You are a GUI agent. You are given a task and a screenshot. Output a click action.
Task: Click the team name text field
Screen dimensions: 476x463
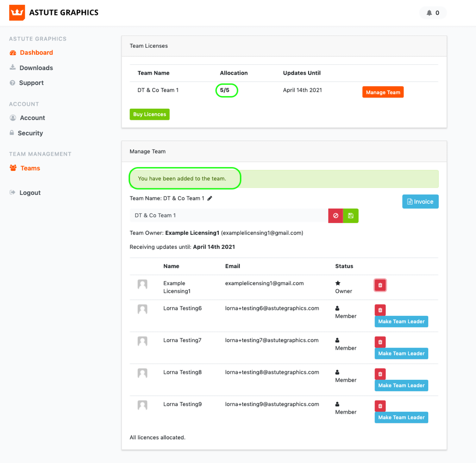click(228, 216)
